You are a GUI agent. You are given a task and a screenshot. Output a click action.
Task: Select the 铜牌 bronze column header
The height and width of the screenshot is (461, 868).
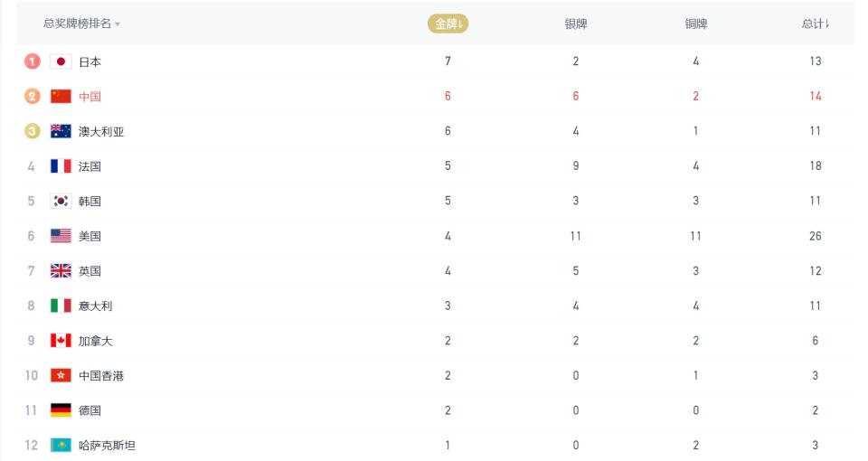point(696,24)
